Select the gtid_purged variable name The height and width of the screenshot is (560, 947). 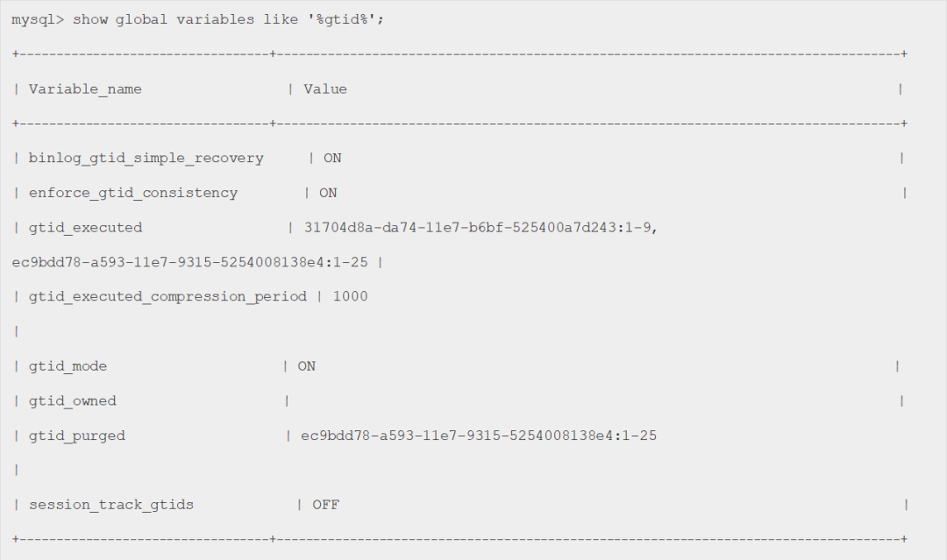pos(76,436)
